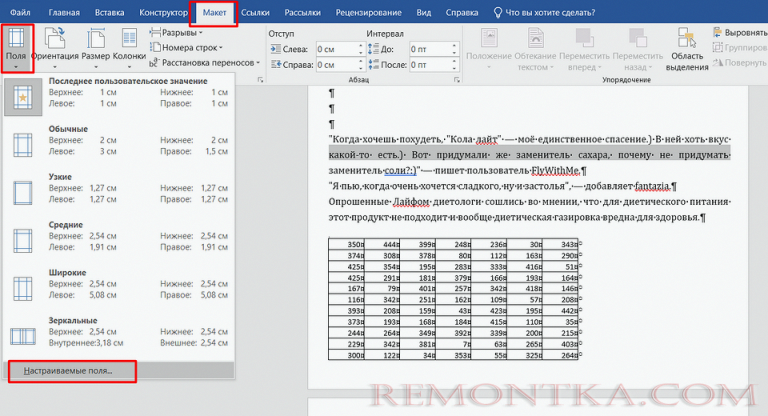
Task: Click the misspelled word FlyWithMe
Action: (x=555, y=171)
